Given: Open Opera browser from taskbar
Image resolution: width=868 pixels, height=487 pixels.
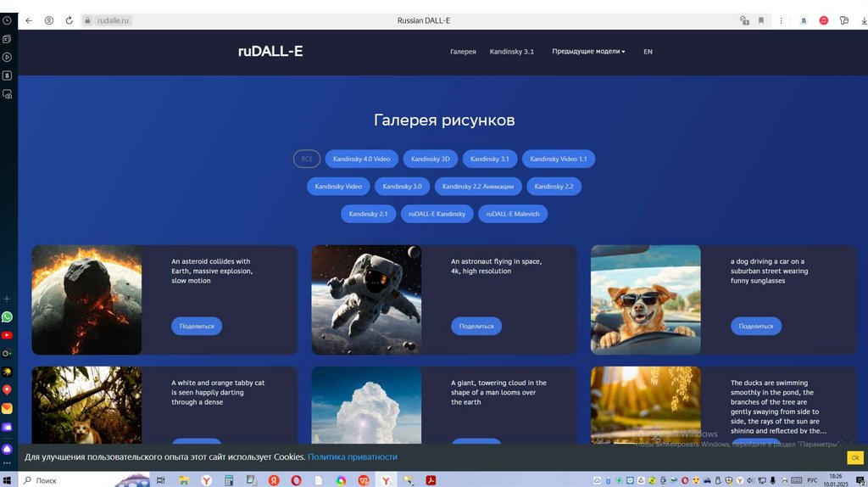Looking at the screenshot, I should (x=296, y=480).
